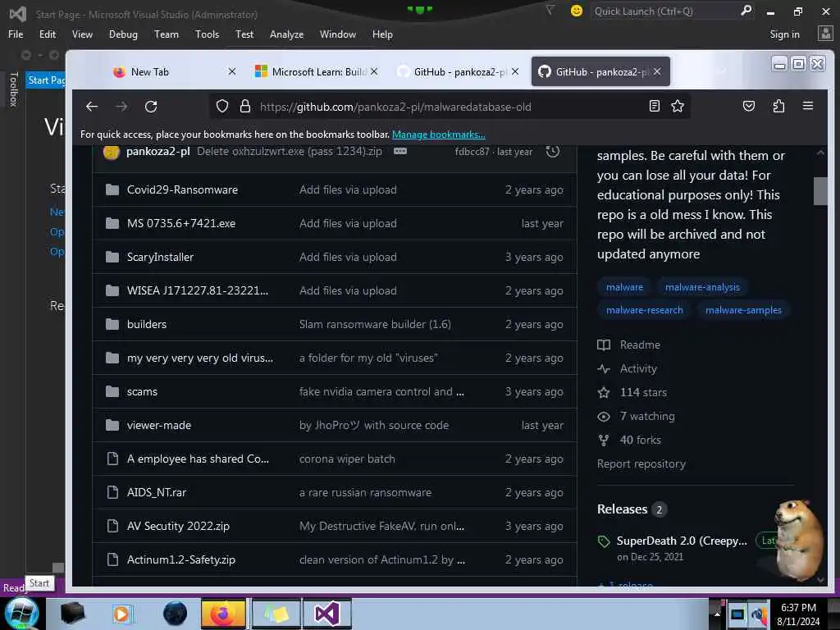Click pankoza2-pl commit author name
This screenshot has height=630, width=840.
click(158, 152)
